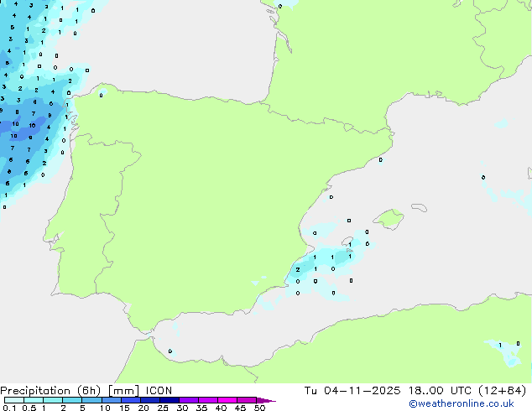This screenshot has width=532, height=411.
Task: Click the legend label "45"
Action: (x=241, y=408)
